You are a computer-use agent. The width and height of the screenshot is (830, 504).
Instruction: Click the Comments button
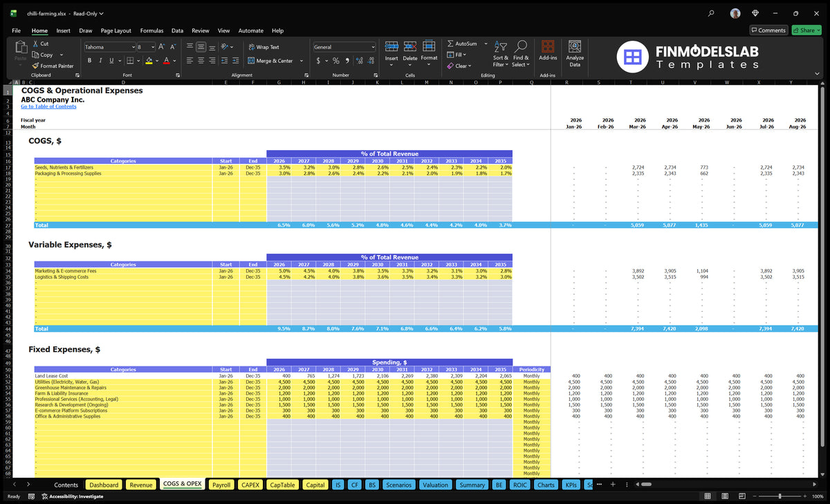[x=768, y=30]
